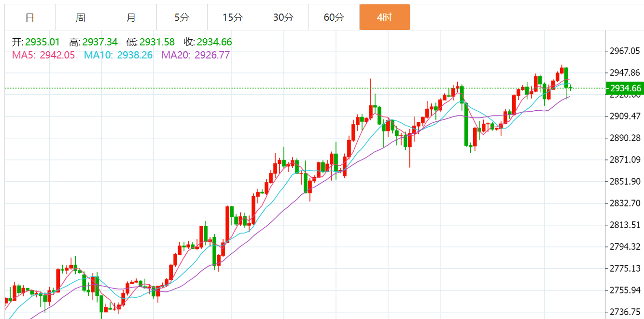Click the 开 opening price 2935.01
The height and width of the screenshot is (319, 644).
42,42
